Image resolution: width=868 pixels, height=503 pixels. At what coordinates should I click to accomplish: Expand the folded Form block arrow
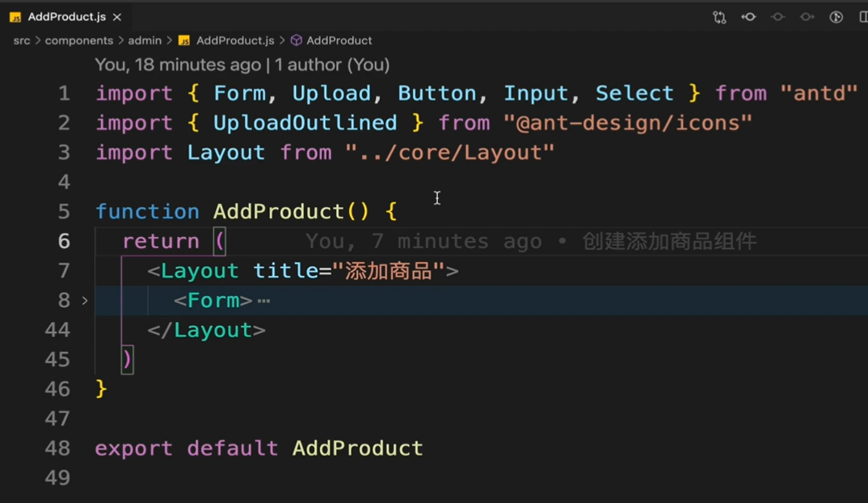[85, 301]
